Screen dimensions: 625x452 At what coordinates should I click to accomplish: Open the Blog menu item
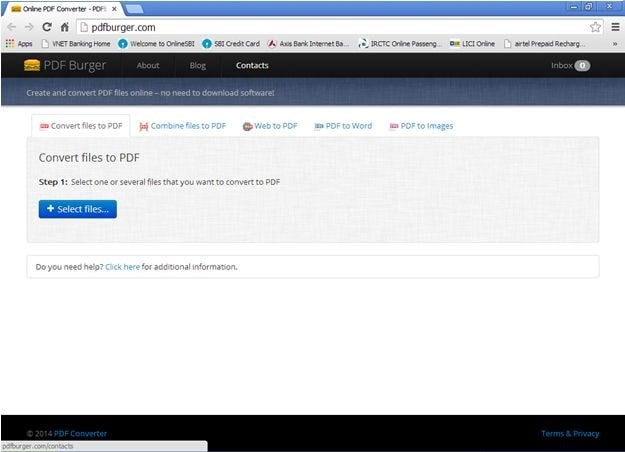tap(198, 66)
